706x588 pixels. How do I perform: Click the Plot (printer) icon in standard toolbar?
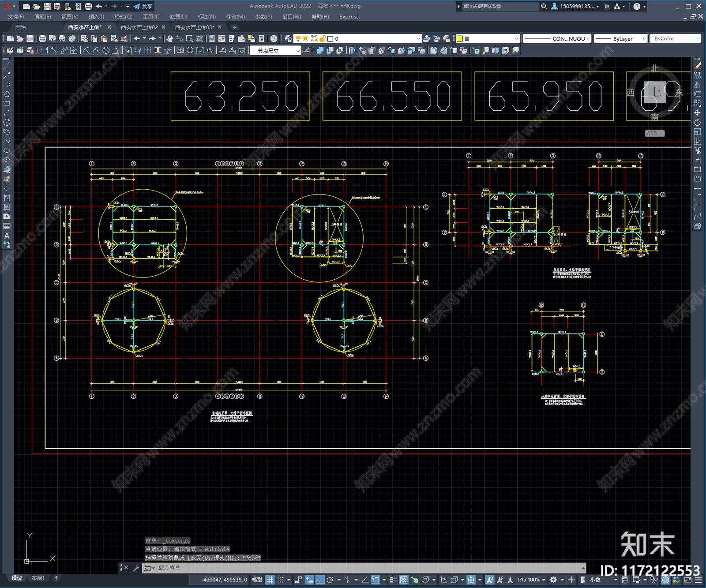click(42, 39)
